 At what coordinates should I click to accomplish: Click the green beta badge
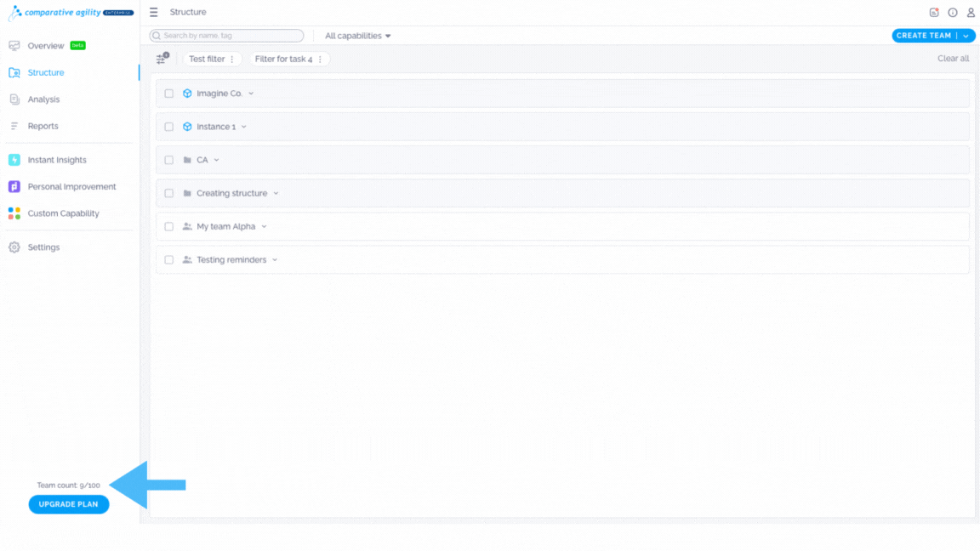coord(78,46)
